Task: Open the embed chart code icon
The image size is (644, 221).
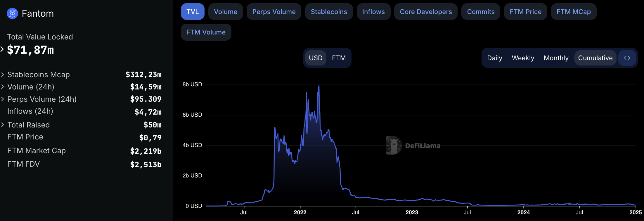Action: pos(627,58)
